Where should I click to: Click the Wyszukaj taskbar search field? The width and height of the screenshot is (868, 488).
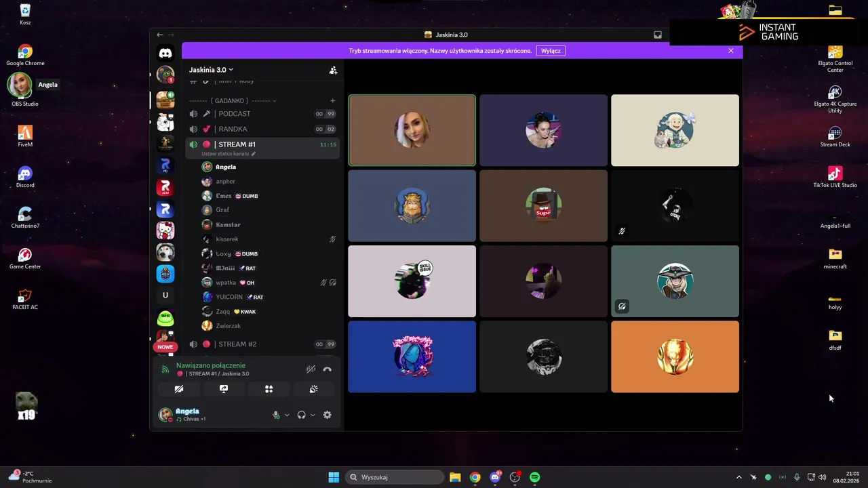coord(393,477)
